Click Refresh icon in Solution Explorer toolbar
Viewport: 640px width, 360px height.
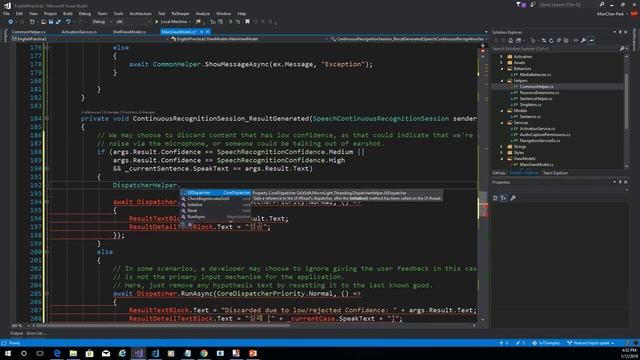coord(551,40)
